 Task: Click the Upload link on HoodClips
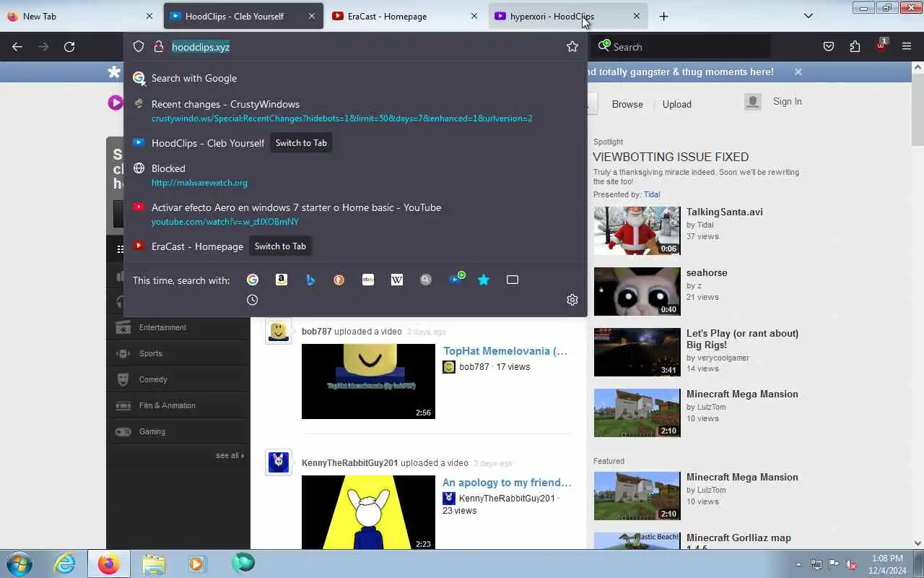677,104
